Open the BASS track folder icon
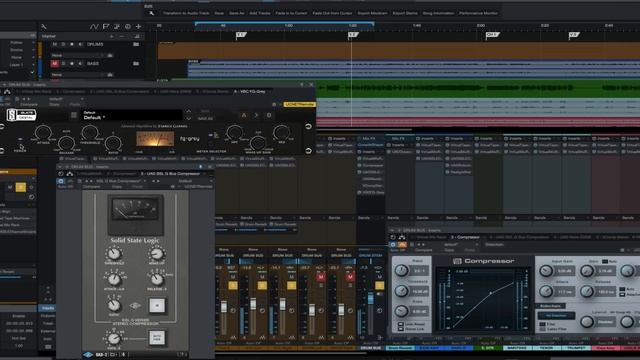 point(136,63)
